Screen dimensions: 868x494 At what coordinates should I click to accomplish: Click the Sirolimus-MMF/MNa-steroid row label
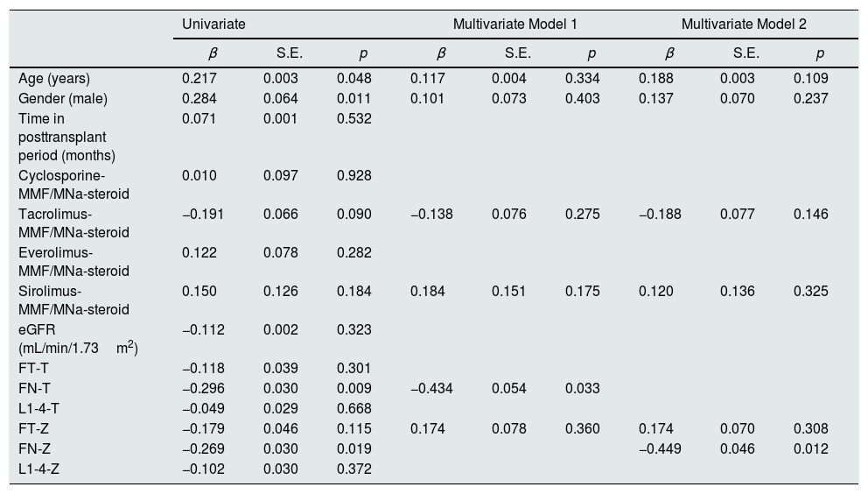[73, 300]
